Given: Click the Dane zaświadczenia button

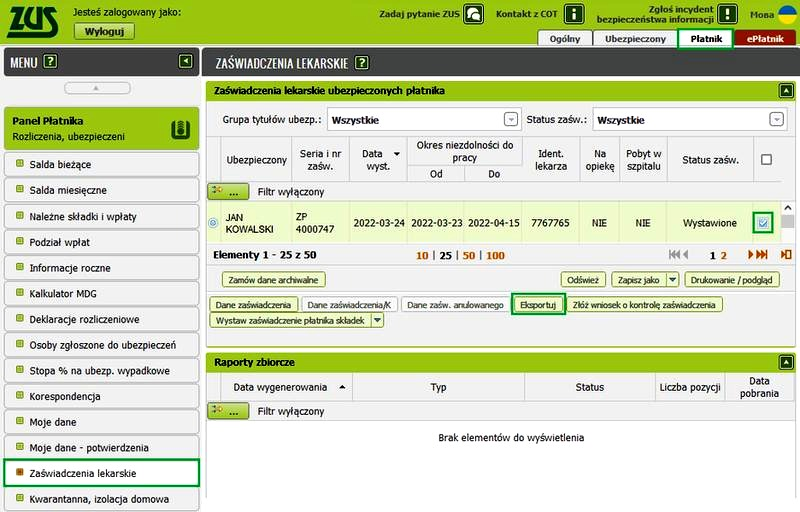Looking at the screenshot, I should coord(254,305).
